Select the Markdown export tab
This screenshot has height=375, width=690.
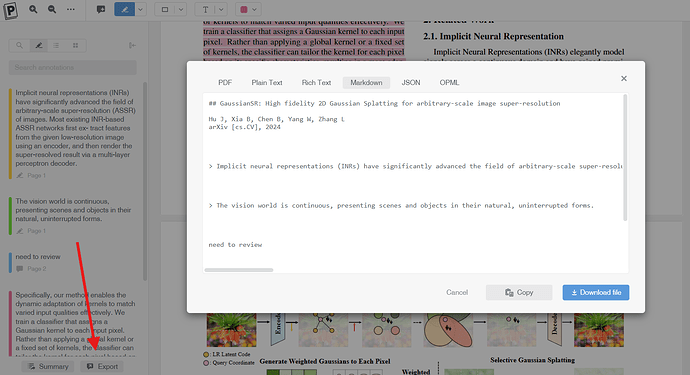click(x=366, y=82)
